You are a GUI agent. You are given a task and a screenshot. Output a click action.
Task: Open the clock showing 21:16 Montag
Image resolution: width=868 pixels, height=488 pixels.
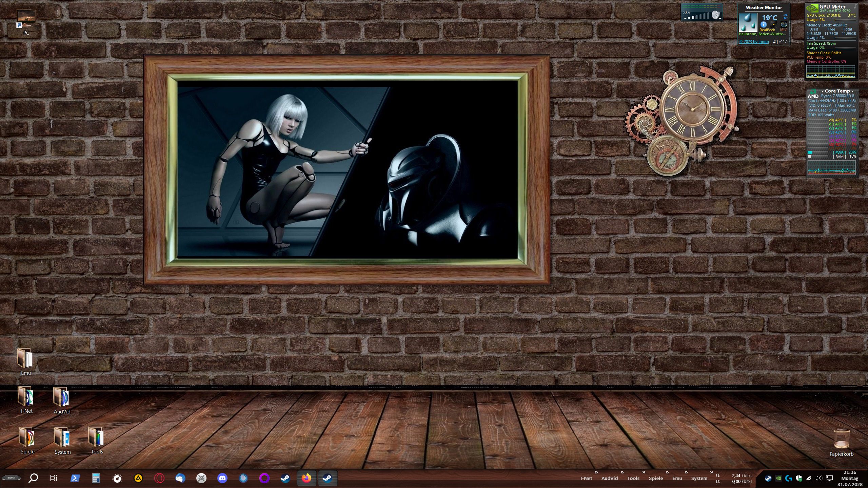[850, 478]
